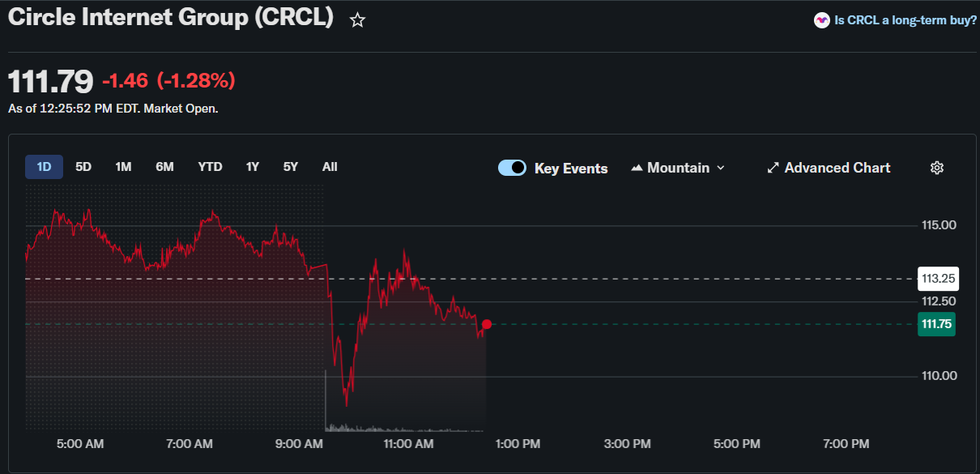Choose the 6M time range
The height and width of the screenshot is (474, 980).
click(x=164, y=167)
